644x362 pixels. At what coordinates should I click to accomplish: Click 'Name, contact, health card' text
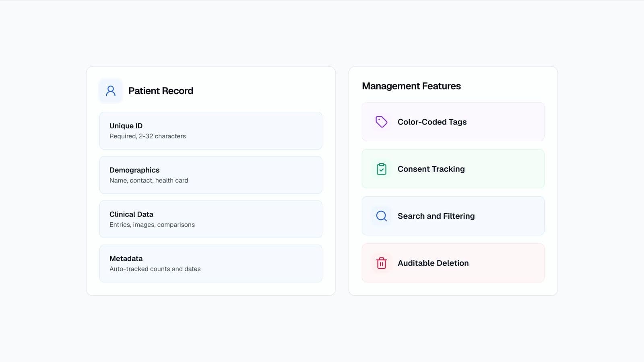point(149,181)
